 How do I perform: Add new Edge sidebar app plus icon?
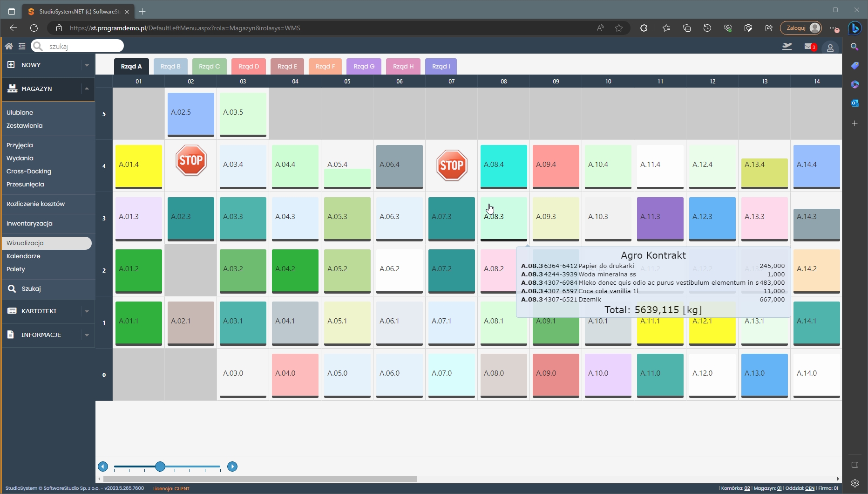[855, 123]
